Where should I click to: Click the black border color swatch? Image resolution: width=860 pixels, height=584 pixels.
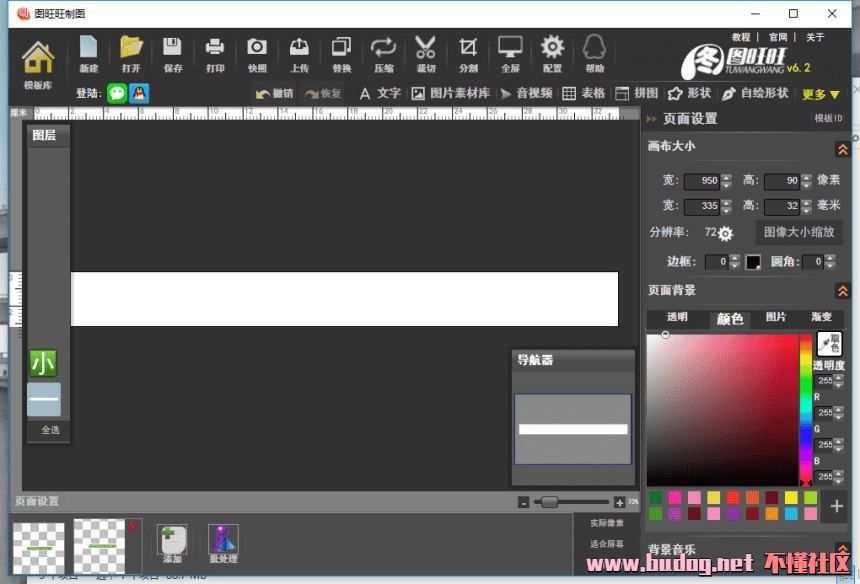pos(753,262)
